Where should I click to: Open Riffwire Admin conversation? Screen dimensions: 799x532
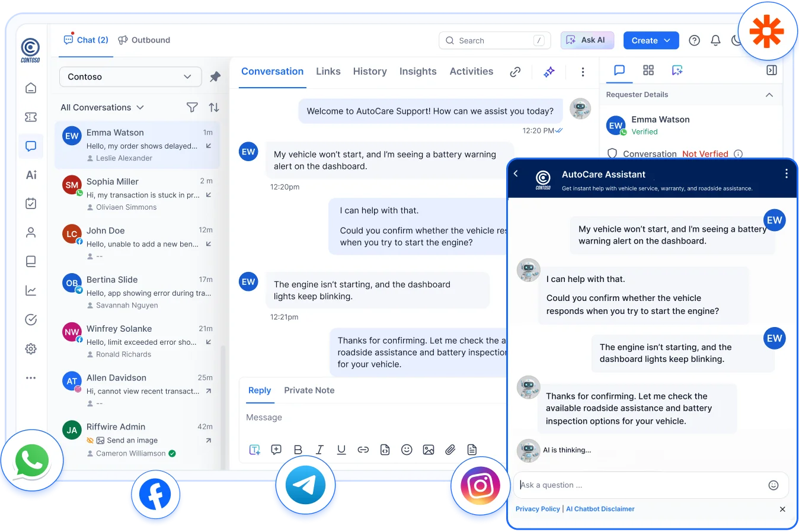(138, 440)
